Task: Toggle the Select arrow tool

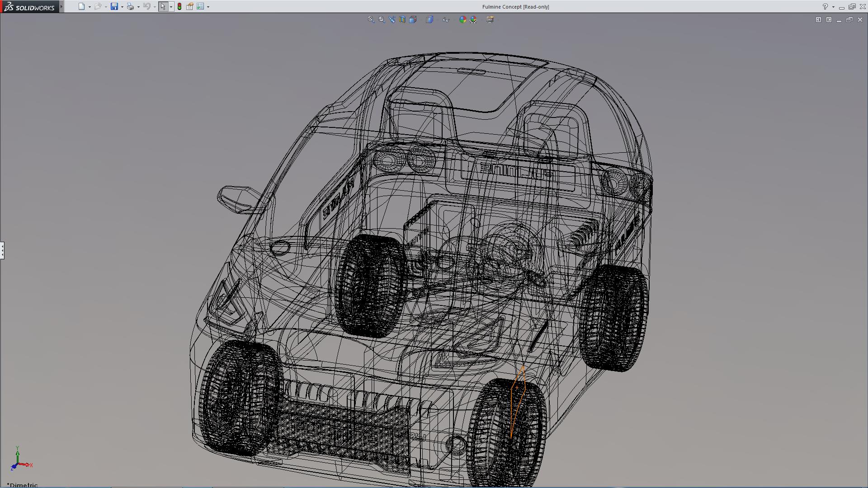Action: [x=163, y=6]
